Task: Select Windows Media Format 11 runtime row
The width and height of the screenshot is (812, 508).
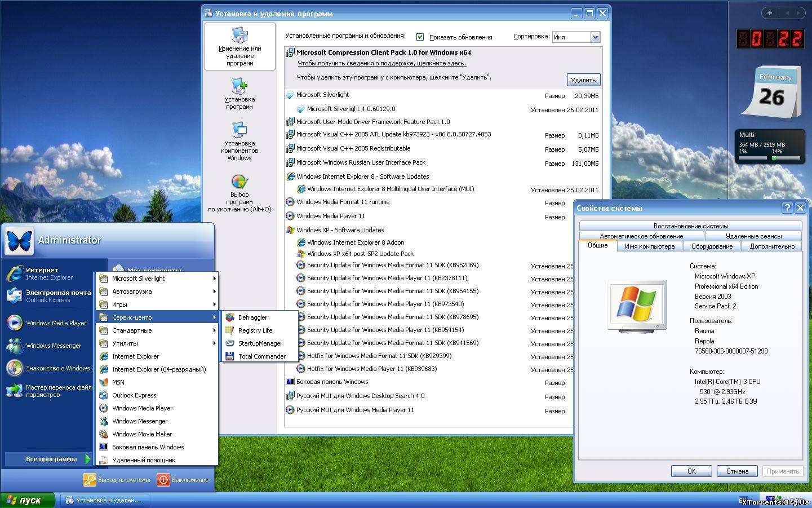Action: coord(443,202)
